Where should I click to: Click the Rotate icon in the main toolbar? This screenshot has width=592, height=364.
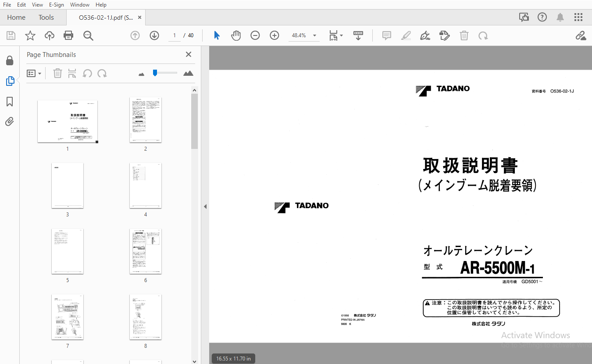coord(483,35)
